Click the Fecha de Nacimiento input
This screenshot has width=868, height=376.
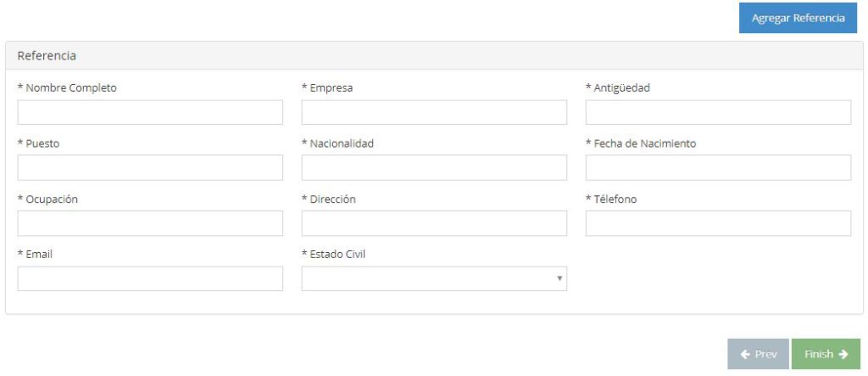(718, 168)
